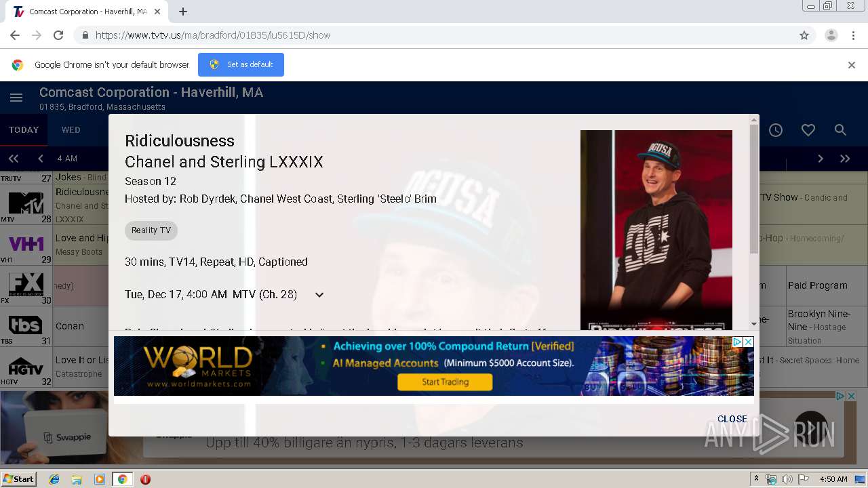This screenshot has height=488, width=868.
Task: Dismiss the default browser notification bar
Action: click(852, 65)
